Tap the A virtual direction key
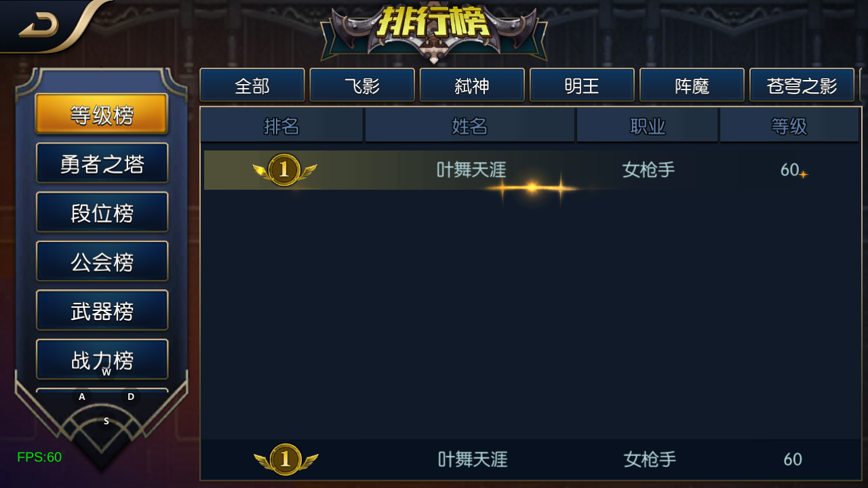The width and height of the screenshot is (868, 488). pyautogui.click(x=82, y=396)
